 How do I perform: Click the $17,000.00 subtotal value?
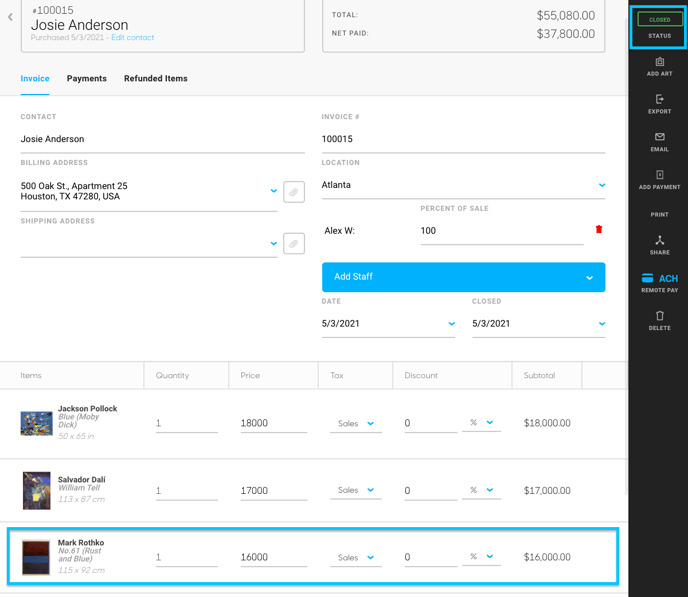tap(547, 491)
